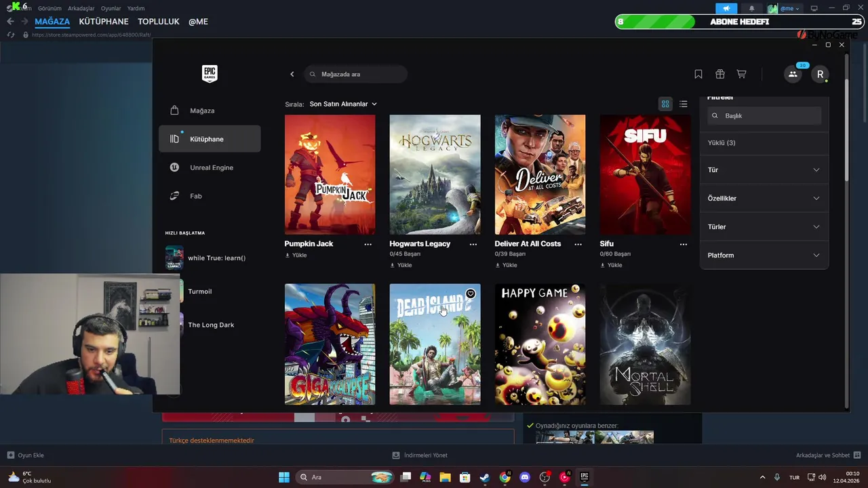
Task: Open Chrome from the Windows taskbar
Action: pyautogui.click(x=505, y=477)
